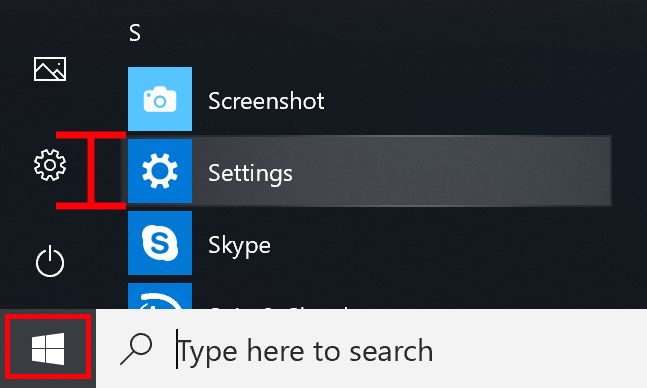Select the Skype label in app list
The height and width of the screenshot is (388, 647).
(x=239, y=246)
